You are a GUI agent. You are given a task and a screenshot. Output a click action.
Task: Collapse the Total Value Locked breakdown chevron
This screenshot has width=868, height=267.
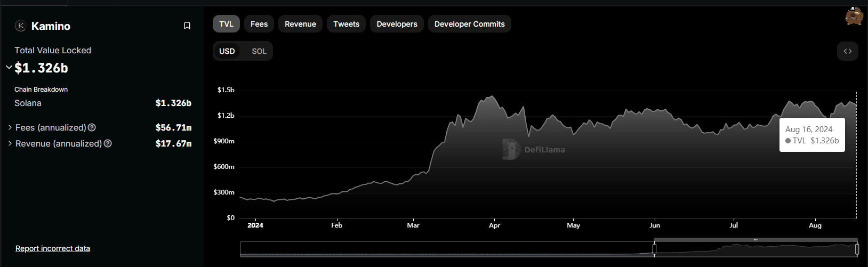9,67
